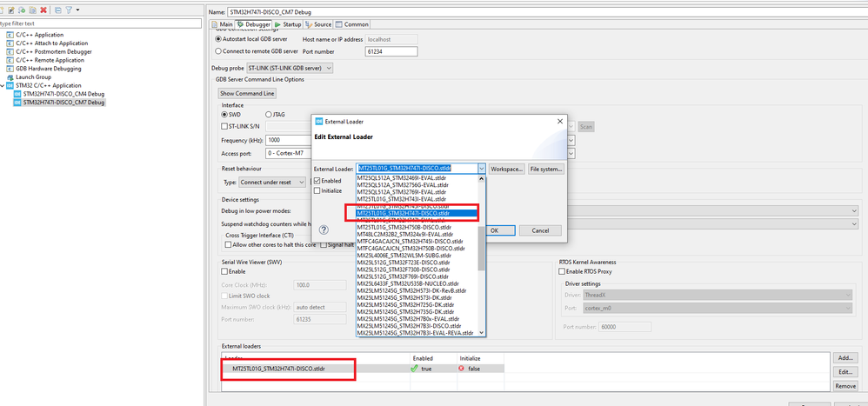Screen dimensions: 868x406
Task: Open the Reset behaviour Type dropdown
Action: [272, 182]
